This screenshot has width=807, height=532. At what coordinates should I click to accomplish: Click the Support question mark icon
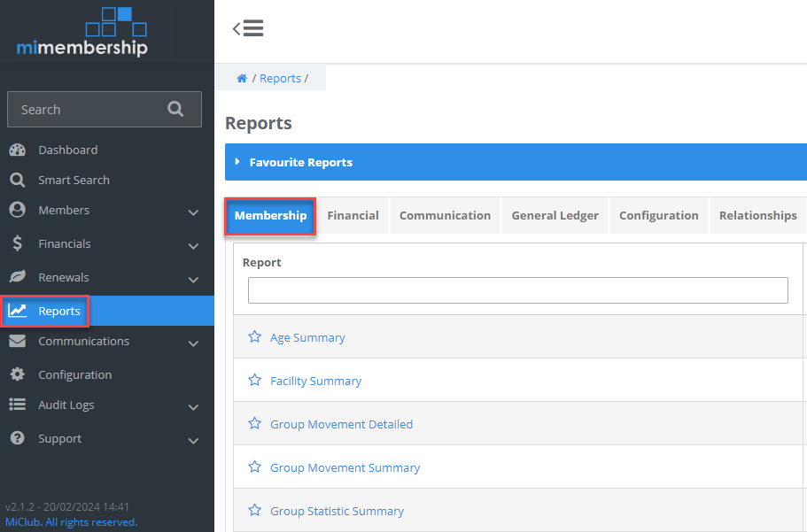pos(17,438)
